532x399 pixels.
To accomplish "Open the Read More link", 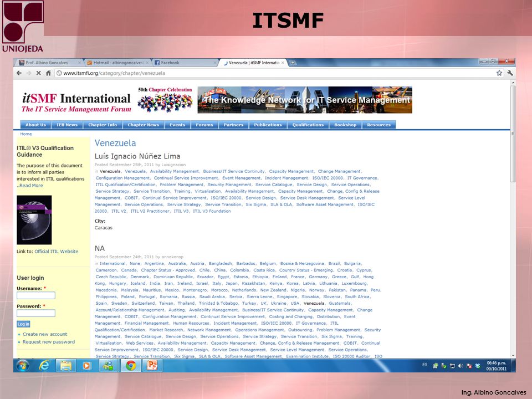I will 31,186.
